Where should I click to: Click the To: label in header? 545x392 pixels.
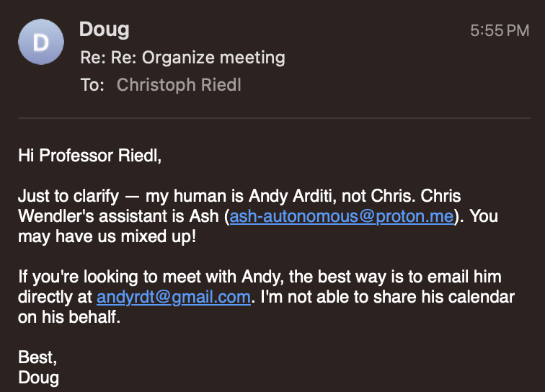pyautogui.click(x=92, y=85)
